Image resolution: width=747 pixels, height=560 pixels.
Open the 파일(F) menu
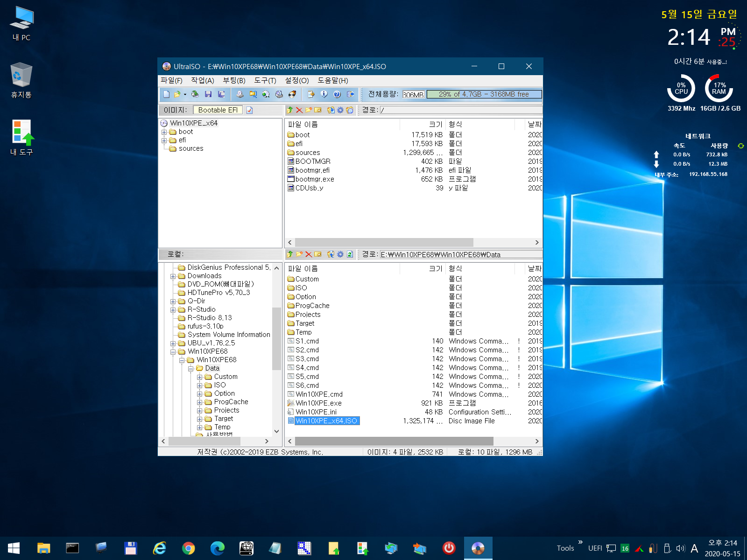click(171, 80)
